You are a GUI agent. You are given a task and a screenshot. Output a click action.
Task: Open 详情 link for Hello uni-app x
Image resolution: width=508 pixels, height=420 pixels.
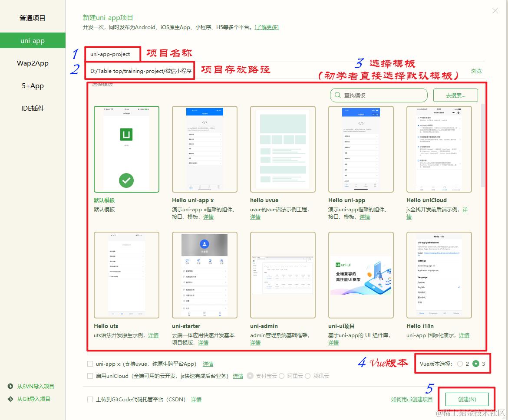(208, 217)
